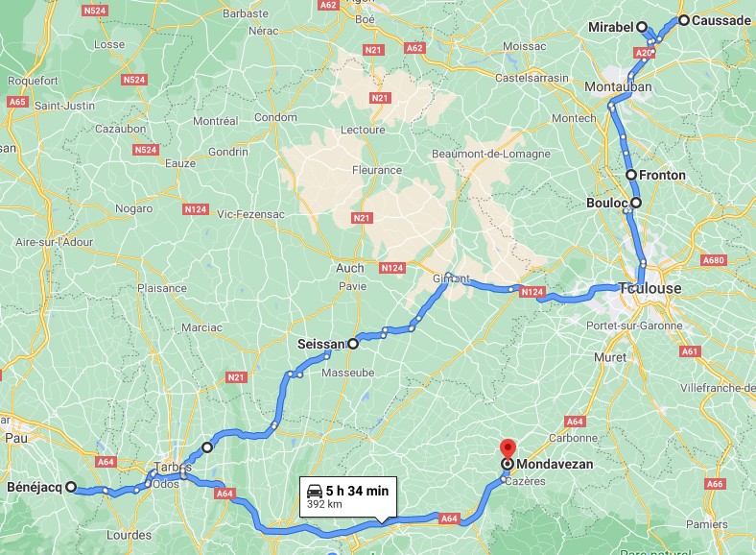Select the Bénéjacq waypoint circle
This screenshot has width=756, height=555.
[71, 487]
